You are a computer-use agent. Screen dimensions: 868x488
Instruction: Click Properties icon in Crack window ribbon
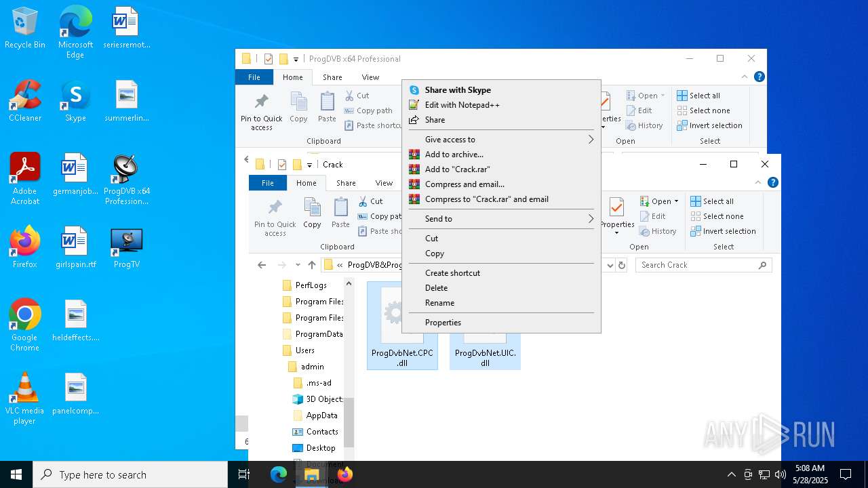pyautogui.click(x=616, y=216)
